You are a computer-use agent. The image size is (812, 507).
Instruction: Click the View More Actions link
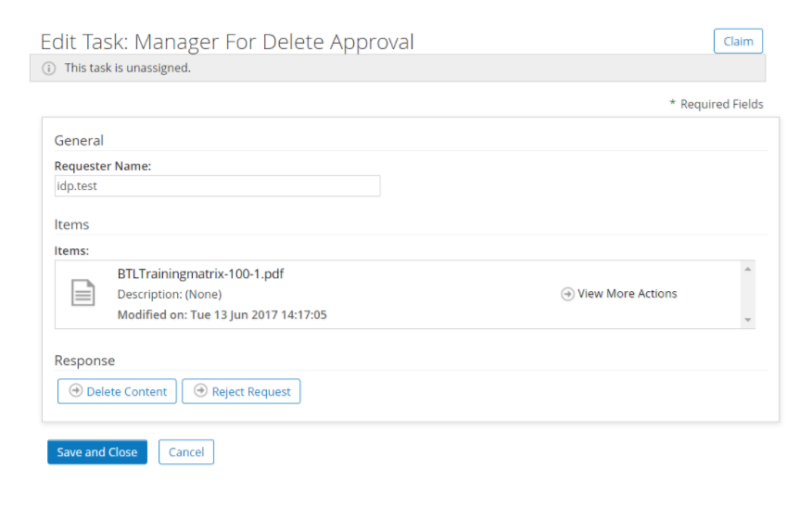click(627, 294)
